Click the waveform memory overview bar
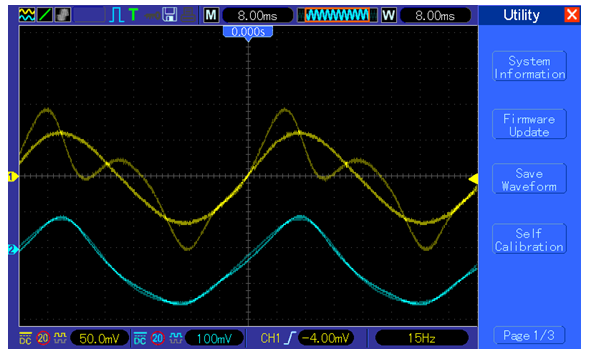 click(337, 15)
